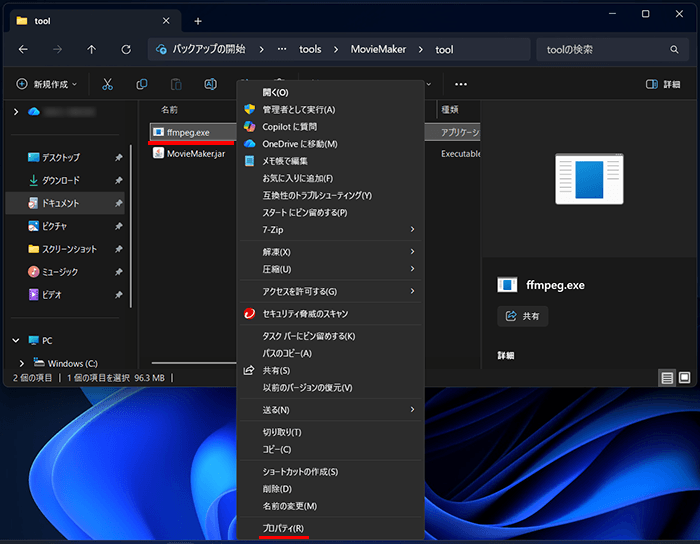The image size is (700, 544).
Task: Expand the OneDrive tree node
Action: point(16,112)
